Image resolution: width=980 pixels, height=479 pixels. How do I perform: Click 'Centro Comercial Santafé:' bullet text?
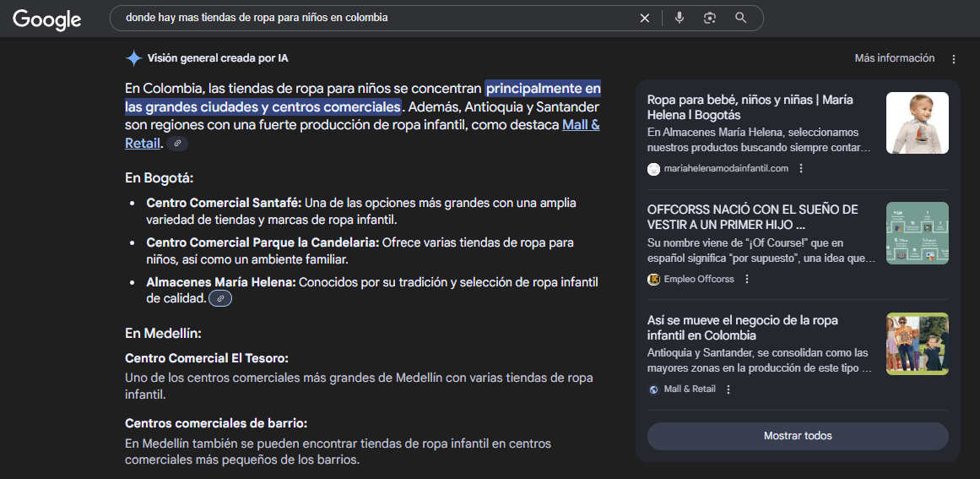click(224, 204)
